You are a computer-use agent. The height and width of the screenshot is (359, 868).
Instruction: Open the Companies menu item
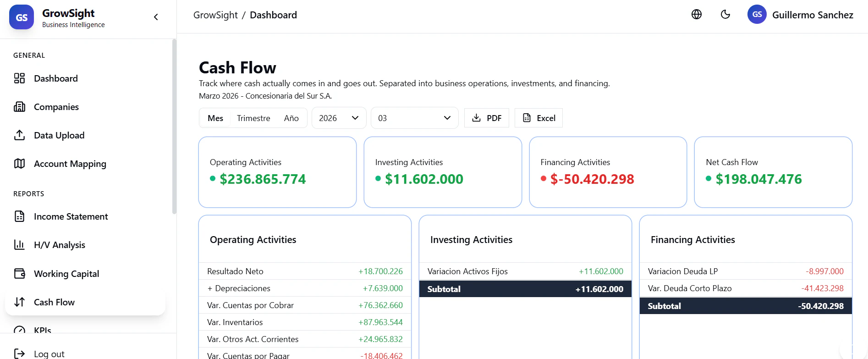pos(85,107)
